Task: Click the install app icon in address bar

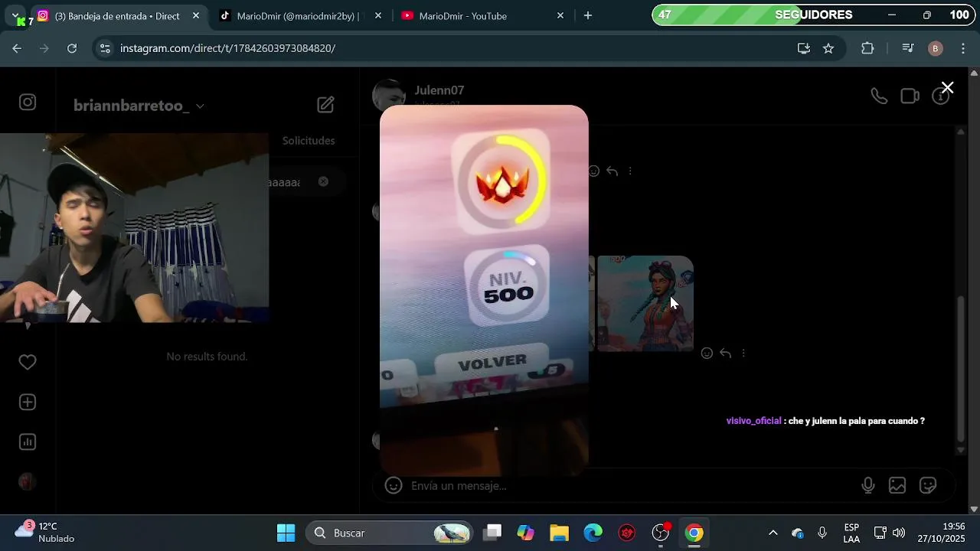Action: (x=804, y=48)
